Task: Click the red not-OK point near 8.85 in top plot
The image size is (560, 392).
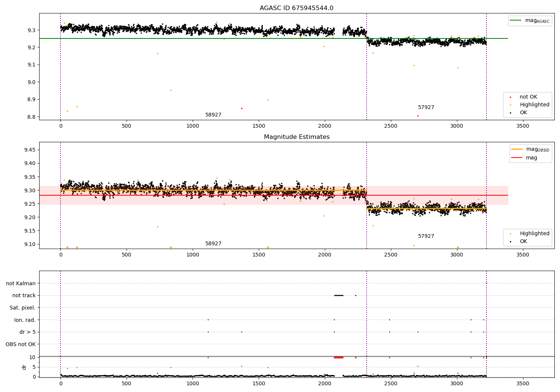Action: tap(242, 108)
